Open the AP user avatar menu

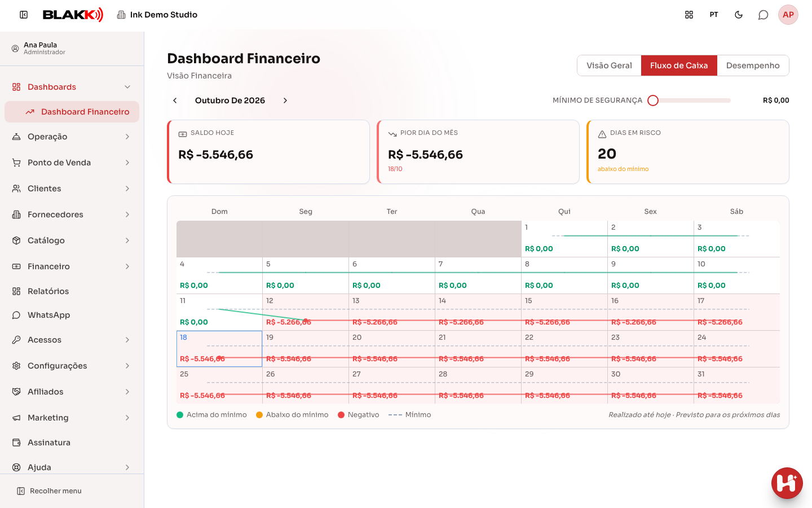pyautogui.click(x=788, y=15)
